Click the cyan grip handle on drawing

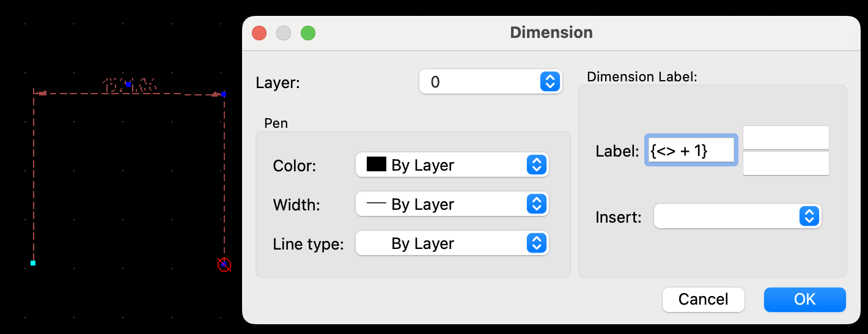pyautogui.click(x=33, y=263)
